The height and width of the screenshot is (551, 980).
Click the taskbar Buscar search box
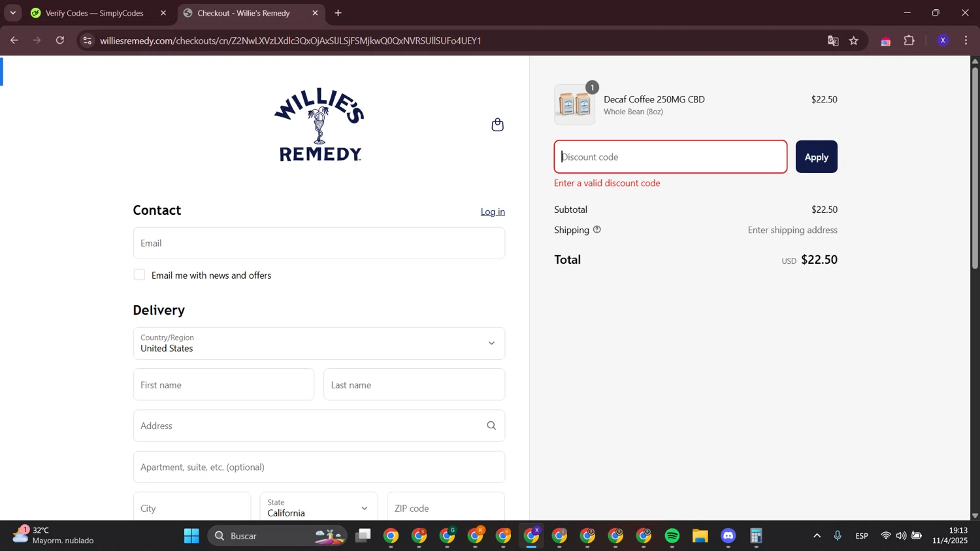277,536
